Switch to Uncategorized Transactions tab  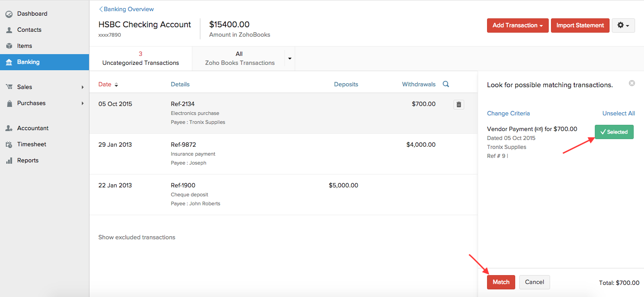coord(140,59)
